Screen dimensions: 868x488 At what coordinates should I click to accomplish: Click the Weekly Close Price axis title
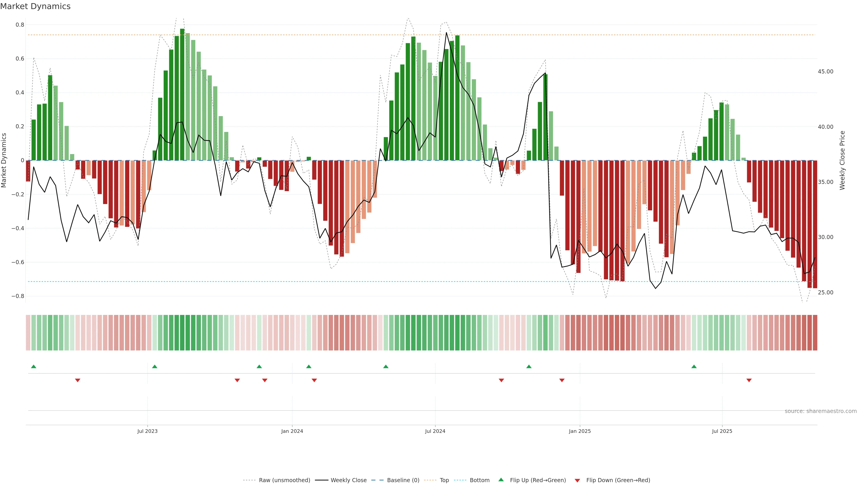click(842, 160)
